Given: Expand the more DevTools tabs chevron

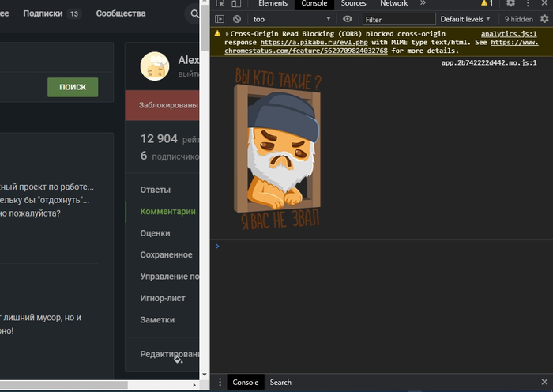Looking at the screenshot, I should pos(423,4).
